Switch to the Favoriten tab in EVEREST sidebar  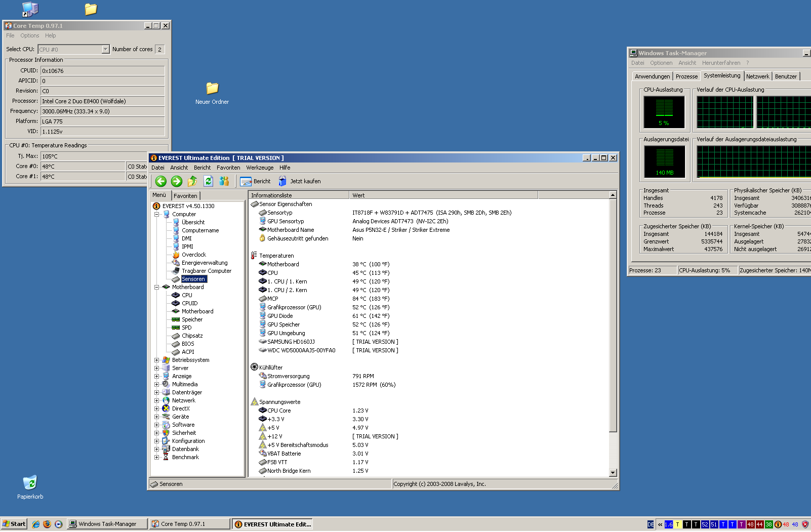tap(185, 196)
